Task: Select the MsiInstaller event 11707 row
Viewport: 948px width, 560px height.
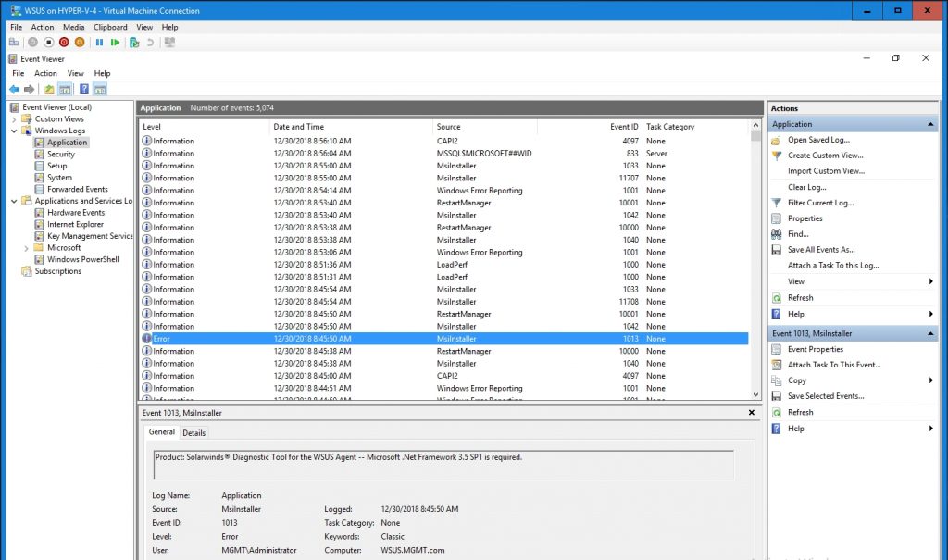Action: (x=443, y=179)
